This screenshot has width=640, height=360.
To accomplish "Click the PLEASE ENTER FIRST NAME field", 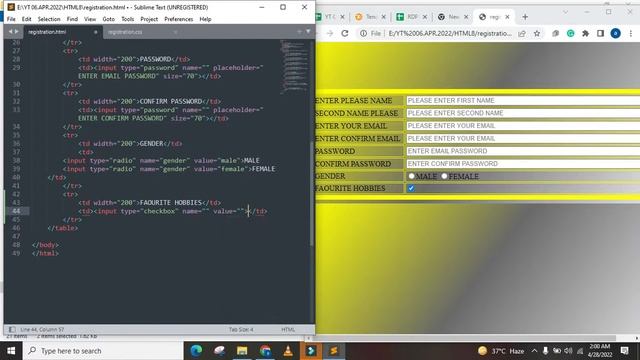I will tap(523, 100).
